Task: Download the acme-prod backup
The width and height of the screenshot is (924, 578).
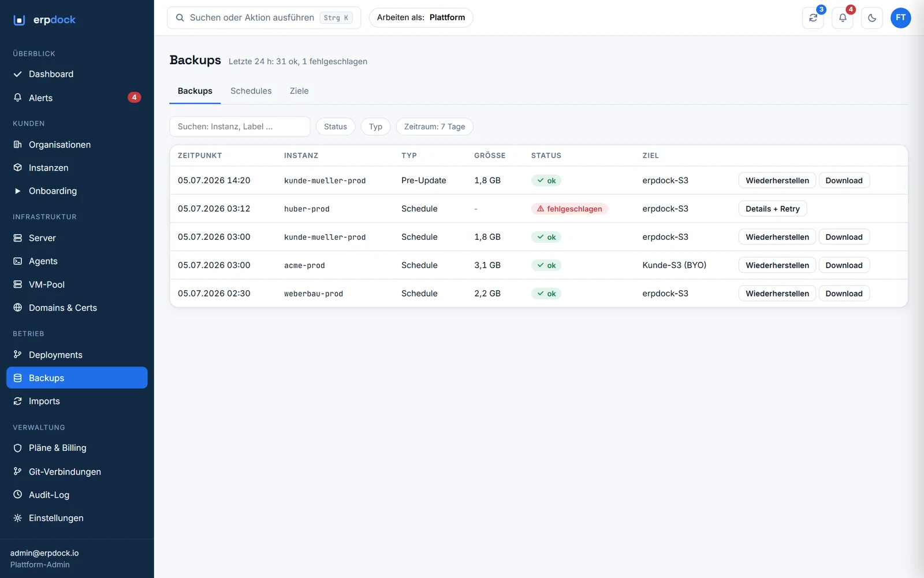Action: (844, 265)
